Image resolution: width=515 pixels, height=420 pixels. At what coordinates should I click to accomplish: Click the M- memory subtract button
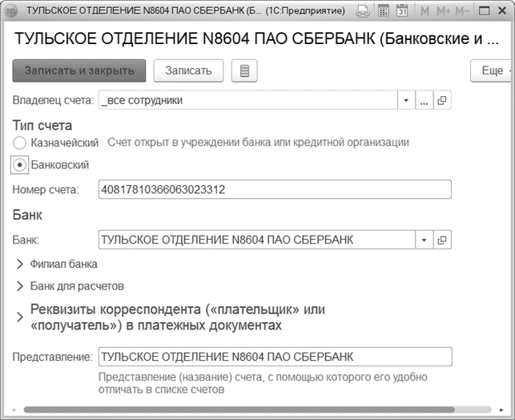point(462,11)
